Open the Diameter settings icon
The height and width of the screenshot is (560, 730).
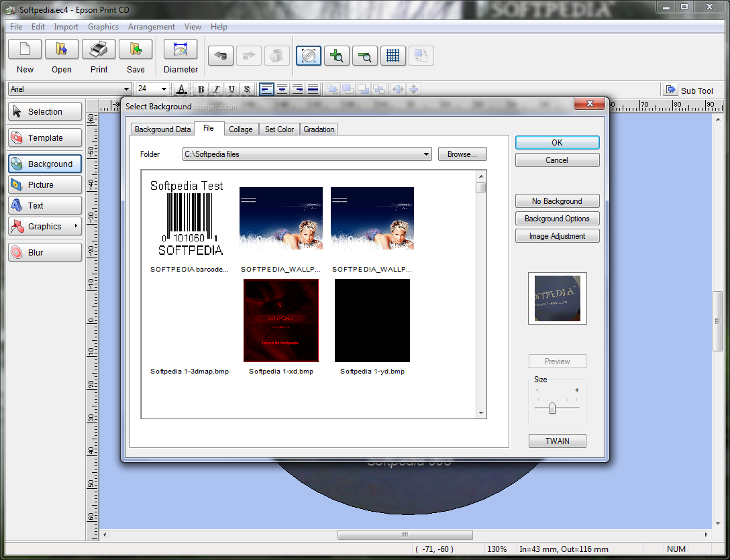pyautogui.click(x=180, y=50)
